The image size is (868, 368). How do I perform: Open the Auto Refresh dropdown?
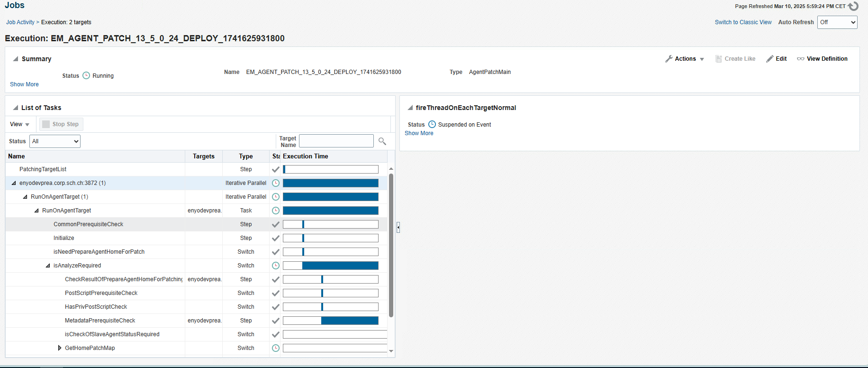click(x=837, y=22)
